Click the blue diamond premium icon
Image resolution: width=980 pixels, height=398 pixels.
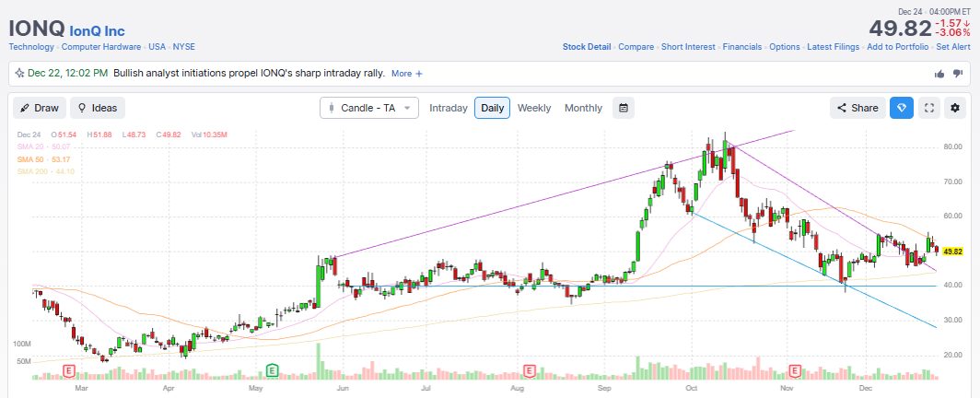[901, 108]
